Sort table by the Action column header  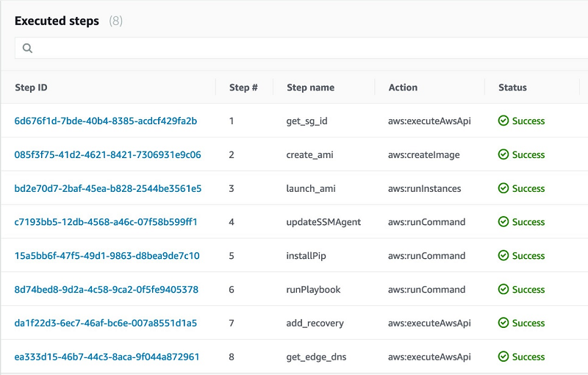click(x=403, y=87)
